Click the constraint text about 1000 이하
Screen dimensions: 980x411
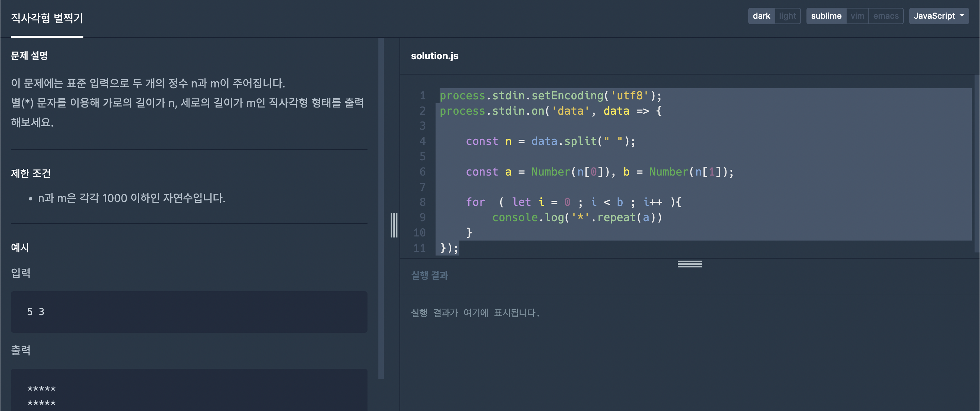click(132, 198)
